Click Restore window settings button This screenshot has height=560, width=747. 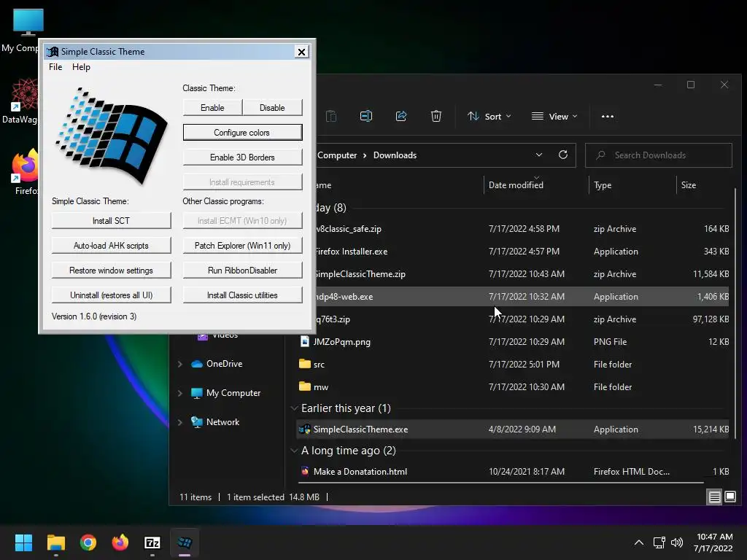(x=111, y=270)
